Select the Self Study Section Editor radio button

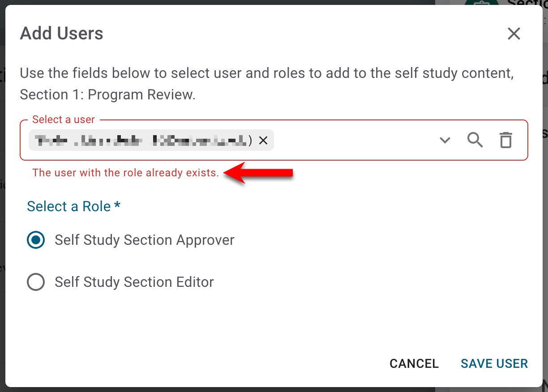[x=36, y=282]
